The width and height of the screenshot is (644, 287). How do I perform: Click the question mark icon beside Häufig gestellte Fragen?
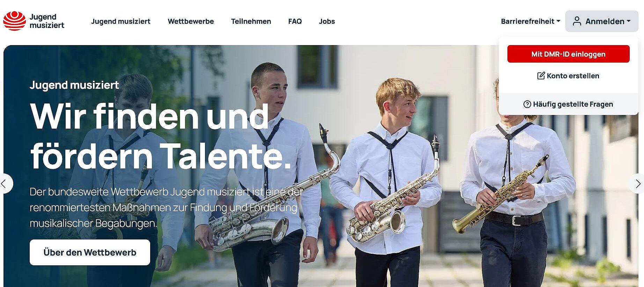527,104
